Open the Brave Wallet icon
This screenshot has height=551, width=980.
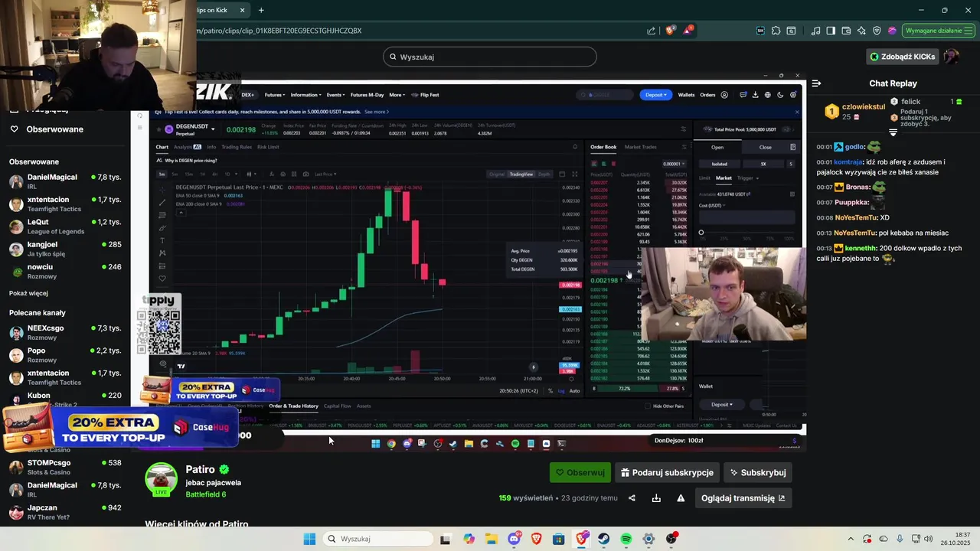(846, 31)
